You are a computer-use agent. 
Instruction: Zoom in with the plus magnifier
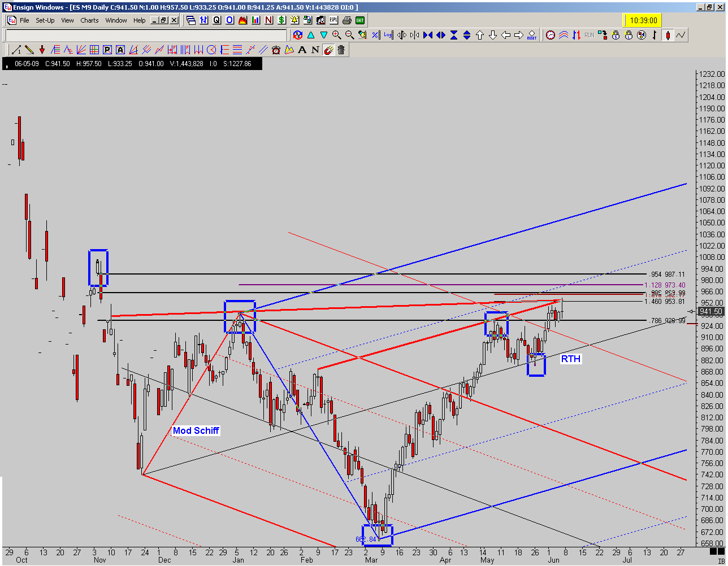click(x=336, y=35)
